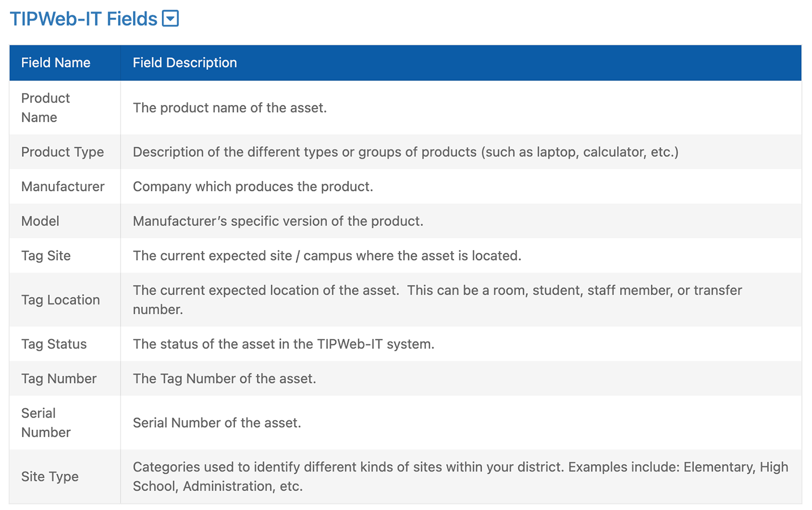Viewport: 812px width, 510px height.
Task: Click the Product Type field cell
Action: click(x=65, y=152)
